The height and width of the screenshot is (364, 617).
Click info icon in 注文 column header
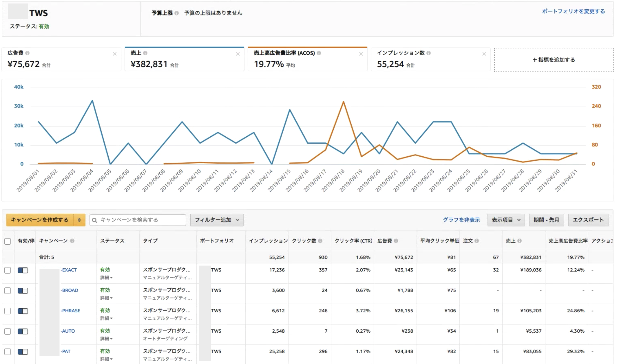coord(477,241)
